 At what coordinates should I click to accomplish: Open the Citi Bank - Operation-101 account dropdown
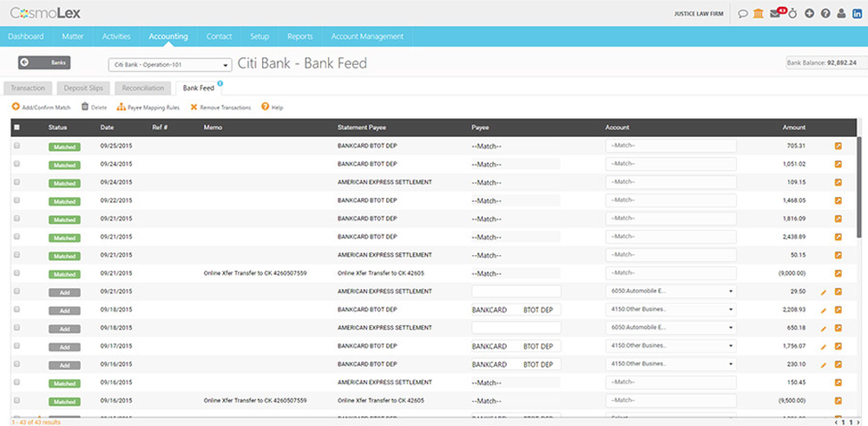[169, 65]
